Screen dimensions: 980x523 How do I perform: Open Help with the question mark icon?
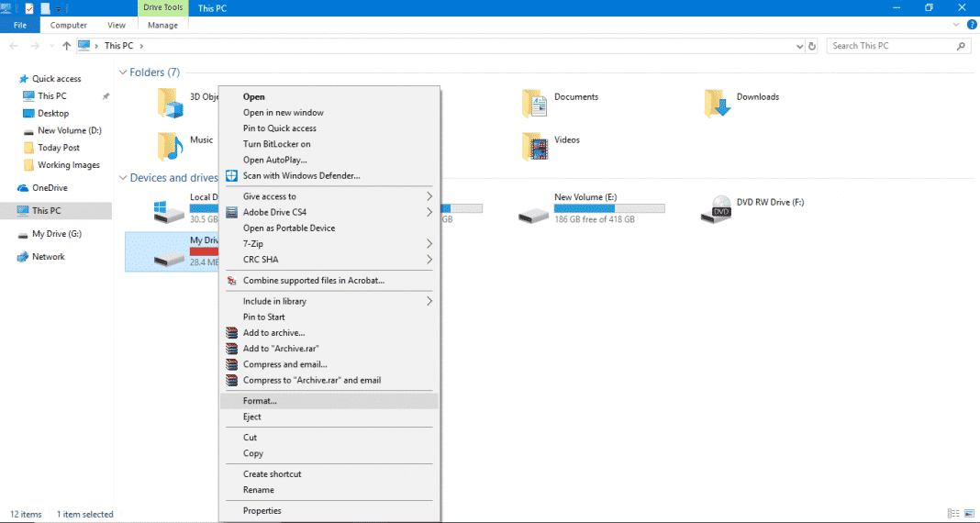[x=972, y=25]
